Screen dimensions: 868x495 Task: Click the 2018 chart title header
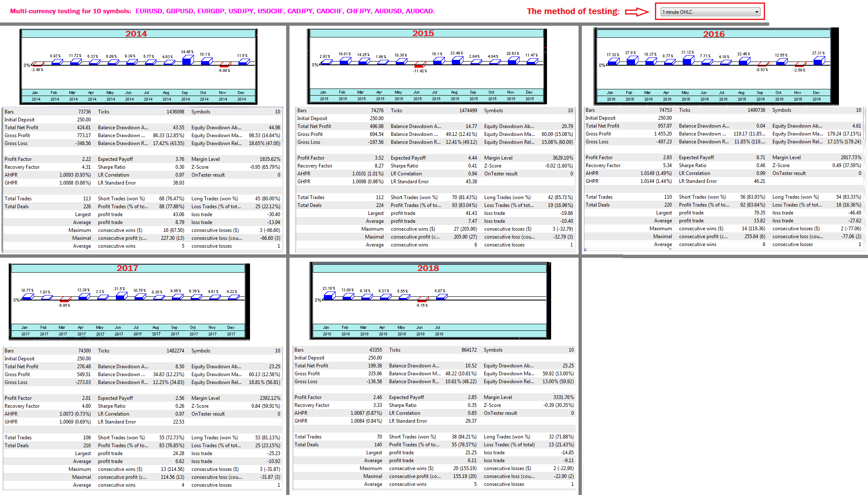pos(428,268)
